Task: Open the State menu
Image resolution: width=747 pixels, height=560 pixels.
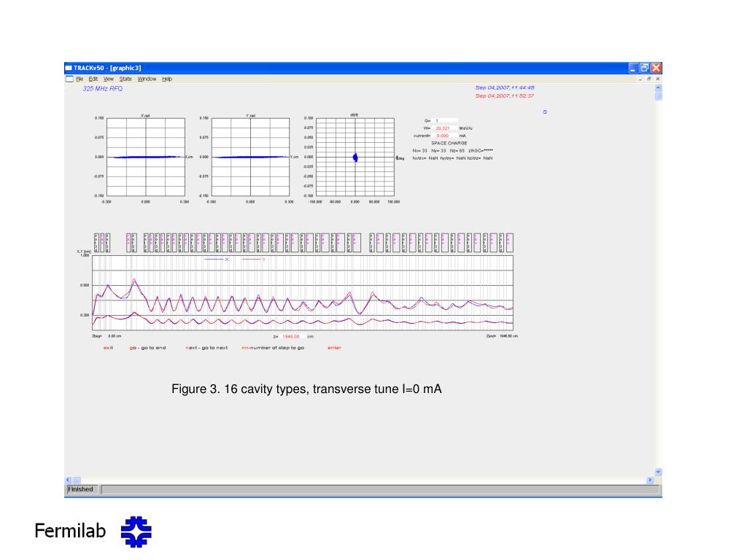Action: coord(125,79)
